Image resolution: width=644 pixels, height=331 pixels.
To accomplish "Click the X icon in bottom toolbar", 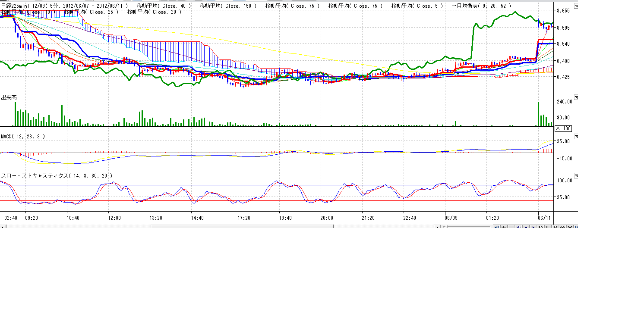I will 570,227.
